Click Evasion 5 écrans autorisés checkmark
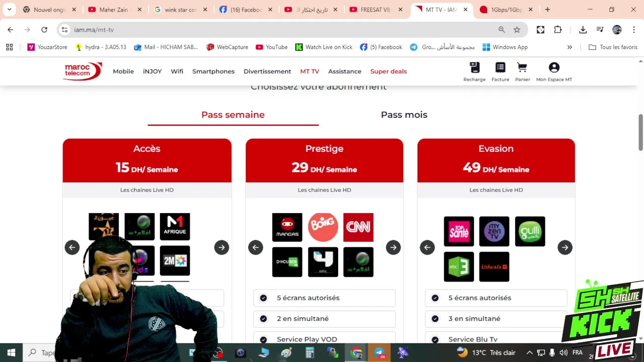Screen dimensions: 644x362 [x=435, y=298]
